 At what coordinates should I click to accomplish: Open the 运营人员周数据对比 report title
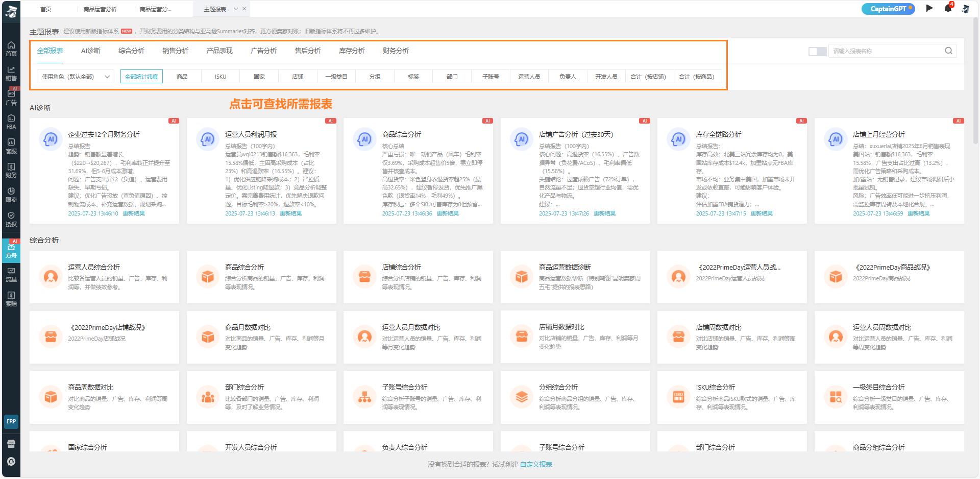pyautogui.click(x=881, y=327)
